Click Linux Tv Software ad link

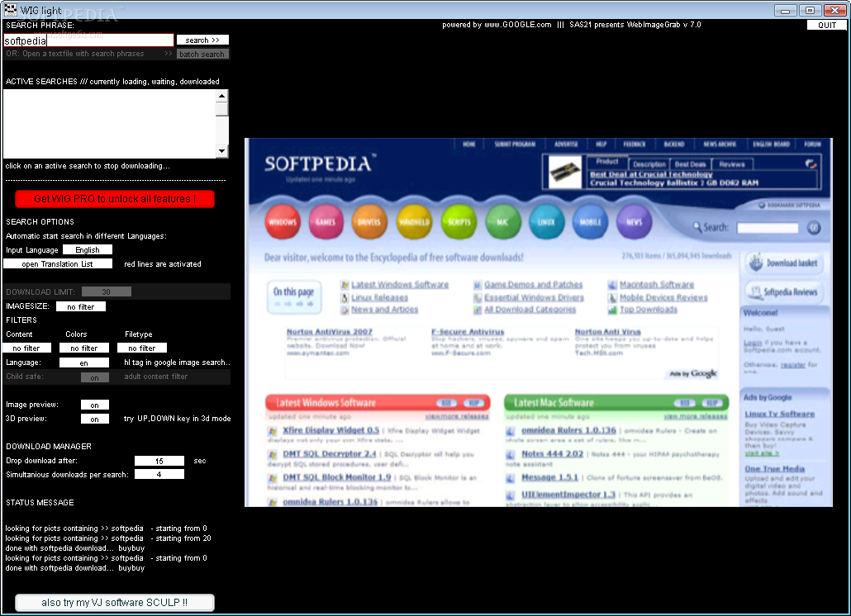779,415
